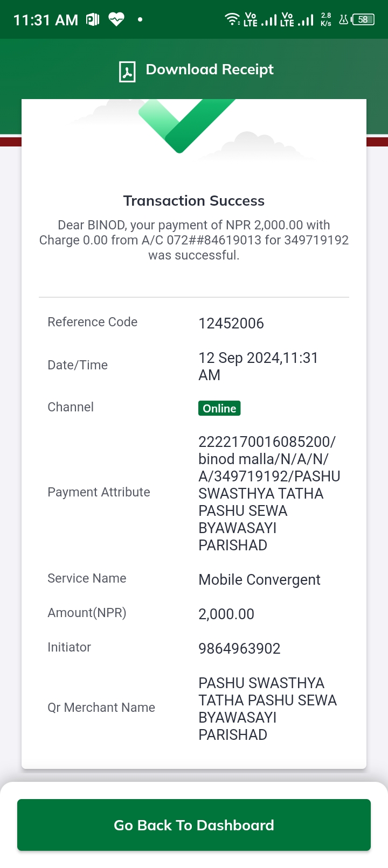This screenshot has height=868, width=388.
Task: Select the Initiator number 9864963902
Action: click(239, 648)
